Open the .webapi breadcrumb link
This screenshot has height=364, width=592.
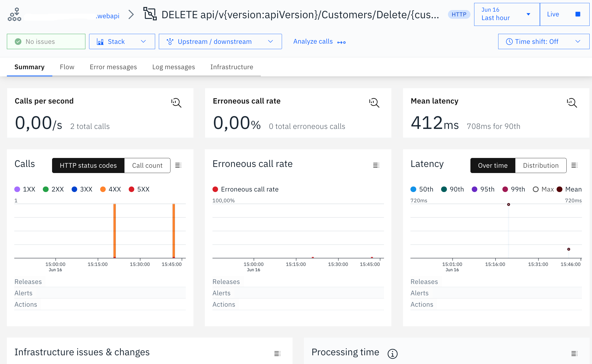(x=108, y=16)
